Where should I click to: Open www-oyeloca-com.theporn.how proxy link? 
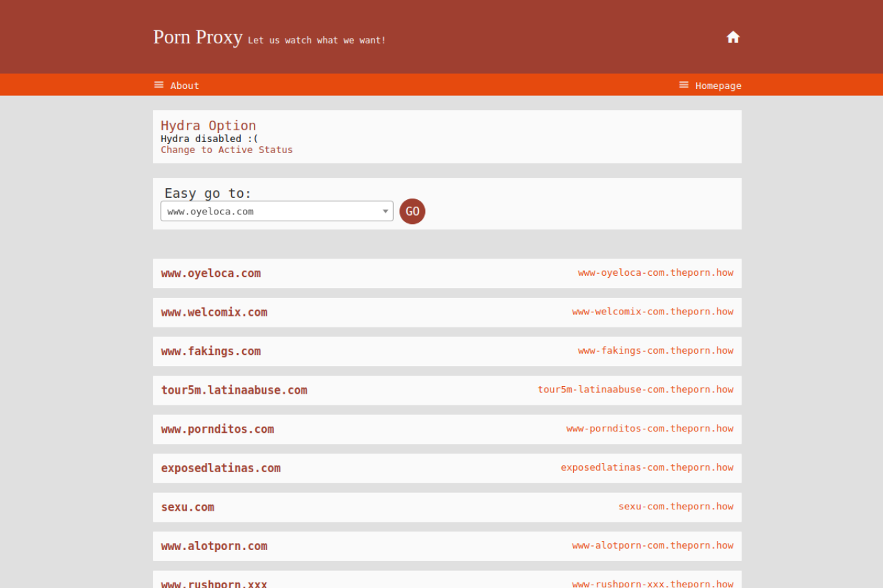(655, 272)
